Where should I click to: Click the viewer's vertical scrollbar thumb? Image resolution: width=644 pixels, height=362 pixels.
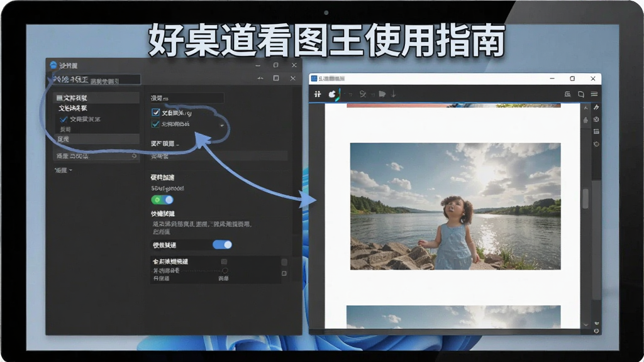point(586,199)
